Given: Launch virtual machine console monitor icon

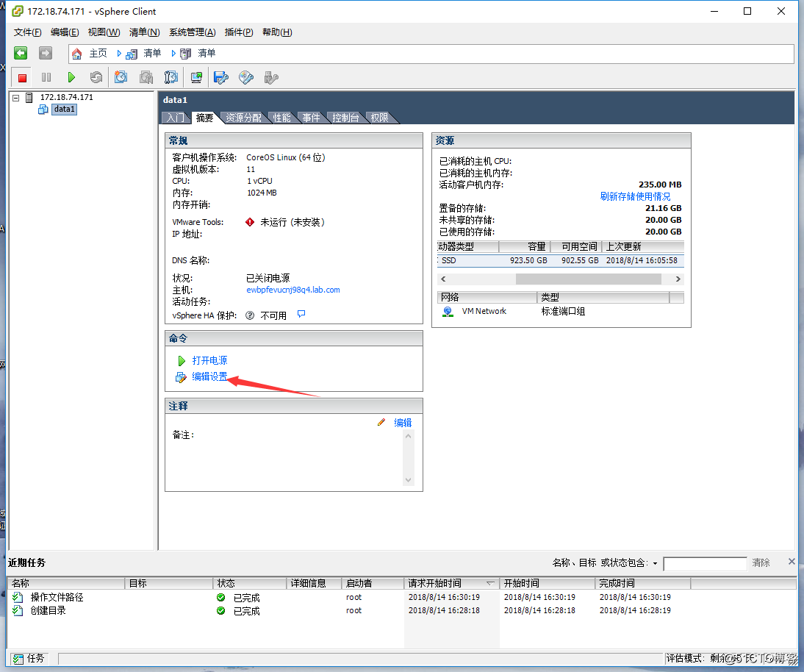Looking at the screenshot, I should tap(196, 77).
